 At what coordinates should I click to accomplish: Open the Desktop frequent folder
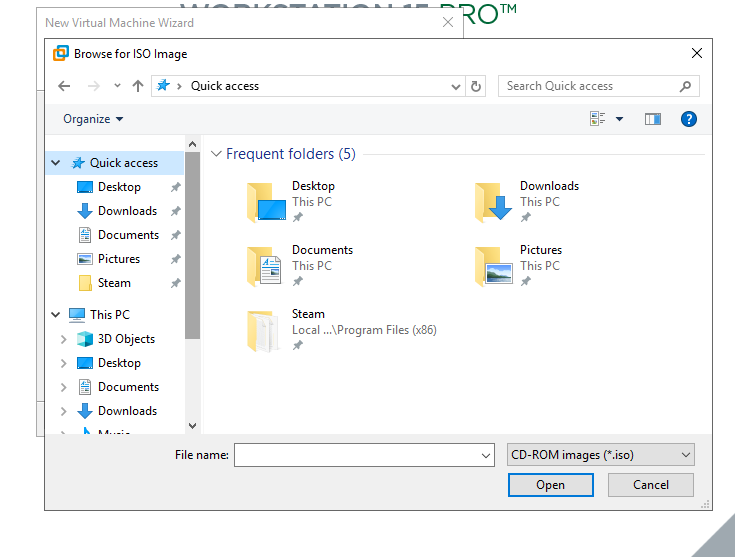[291, 202]
